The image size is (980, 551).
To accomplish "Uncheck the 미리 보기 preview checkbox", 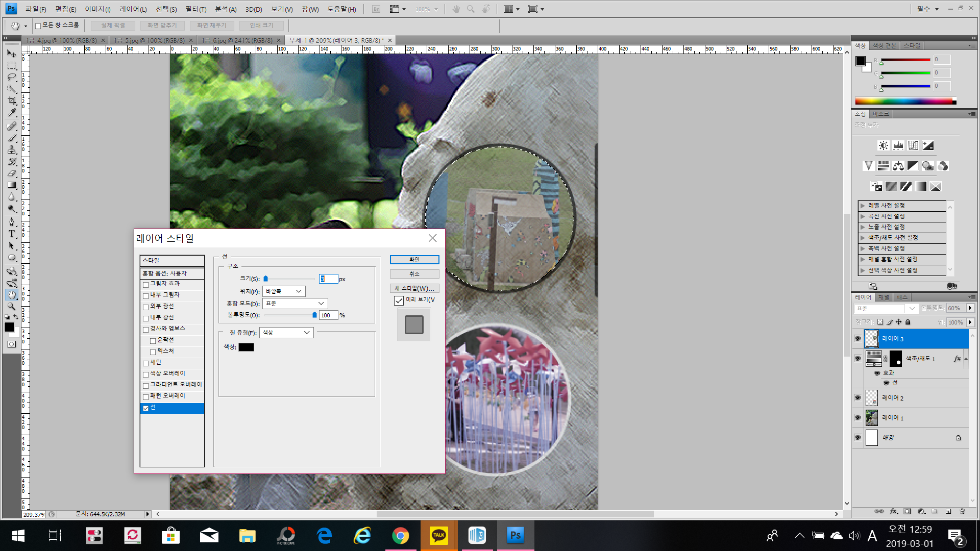I will pos(399,300).
